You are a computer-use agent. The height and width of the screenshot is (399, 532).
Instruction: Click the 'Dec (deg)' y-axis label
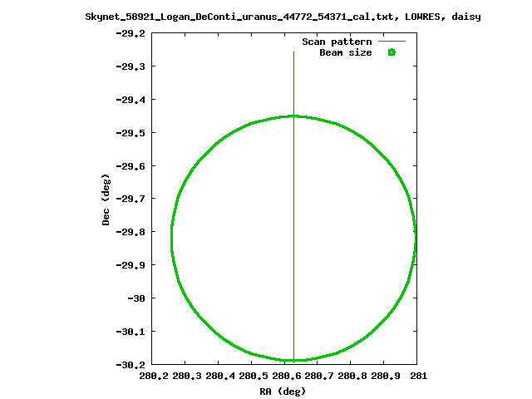[x=106, y=199]
